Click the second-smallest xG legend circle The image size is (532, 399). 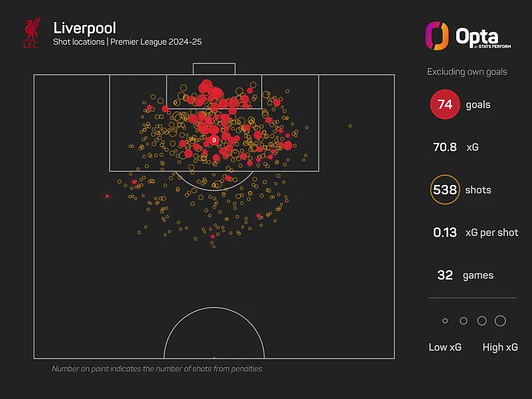463,321
